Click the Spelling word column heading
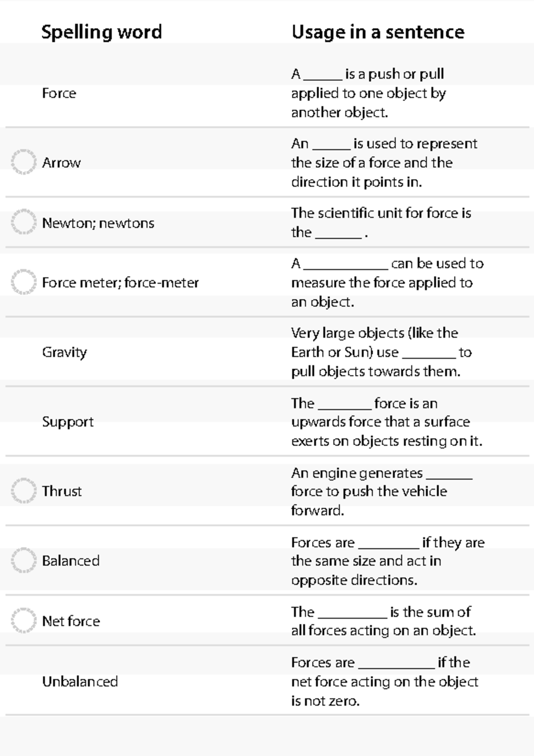Viewport: 534px width, 756px height. (x=102, y=32)
